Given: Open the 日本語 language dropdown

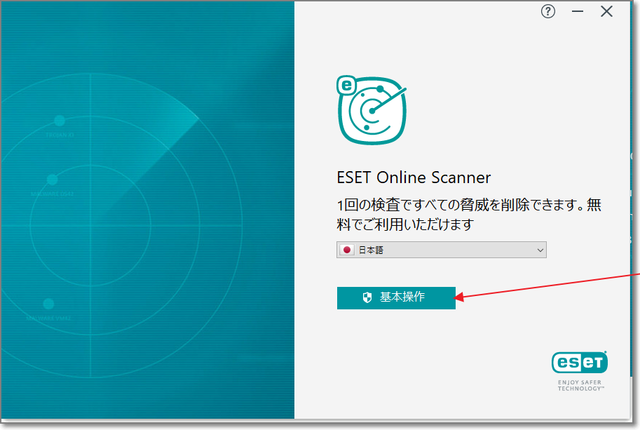Looking at the screenshot, I should tap(441, 249).
